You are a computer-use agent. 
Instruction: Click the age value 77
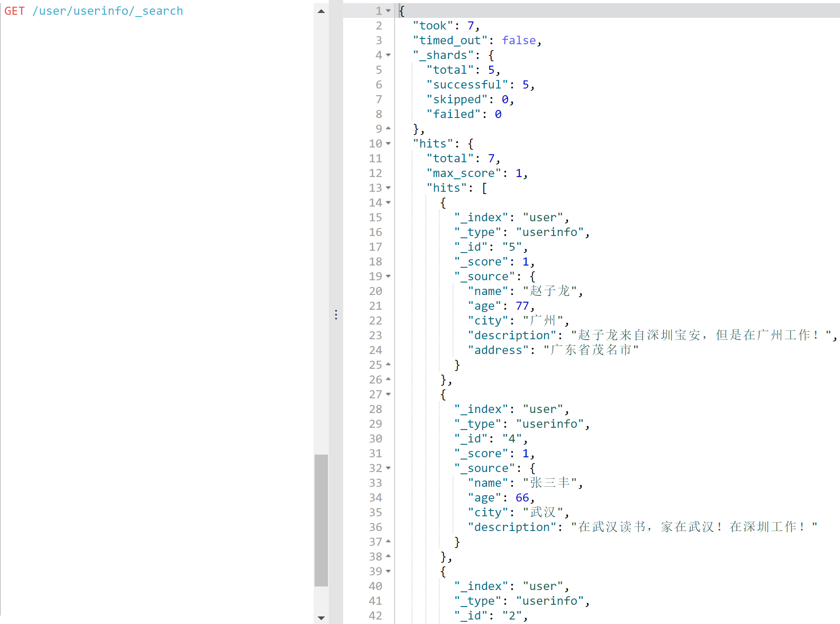pos(522,306)
